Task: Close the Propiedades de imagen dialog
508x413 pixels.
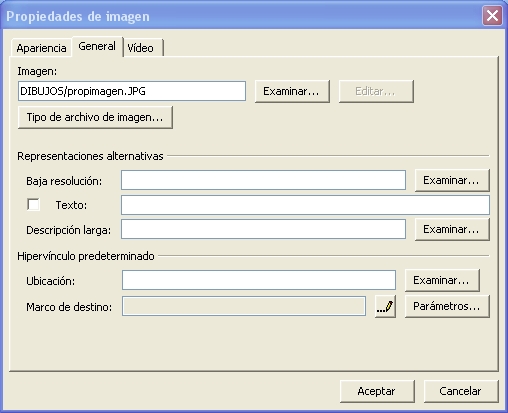Action: [x=492, y=16]
